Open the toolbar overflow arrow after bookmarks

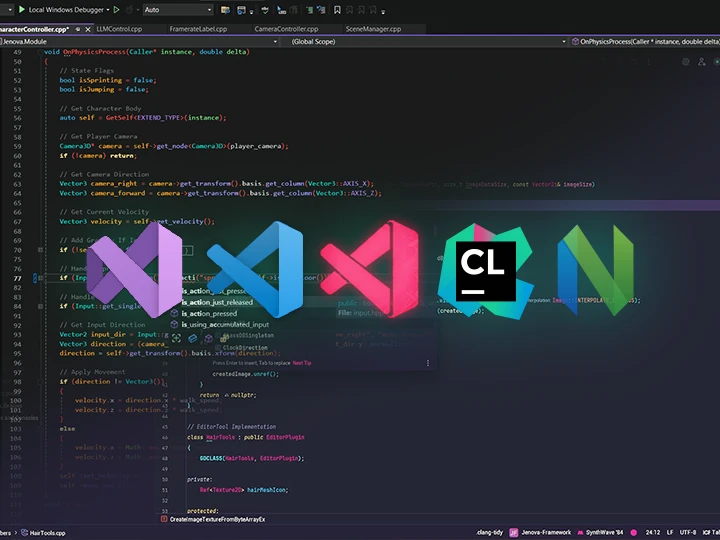[383, 11]
